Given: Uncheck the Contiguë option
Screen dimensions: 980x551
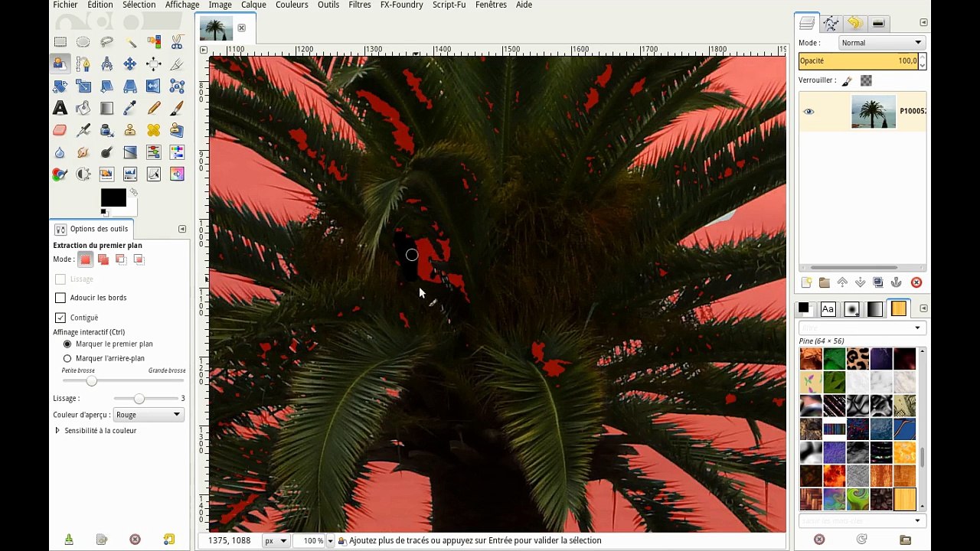Looking at the screenshot, I should (60, 318).
